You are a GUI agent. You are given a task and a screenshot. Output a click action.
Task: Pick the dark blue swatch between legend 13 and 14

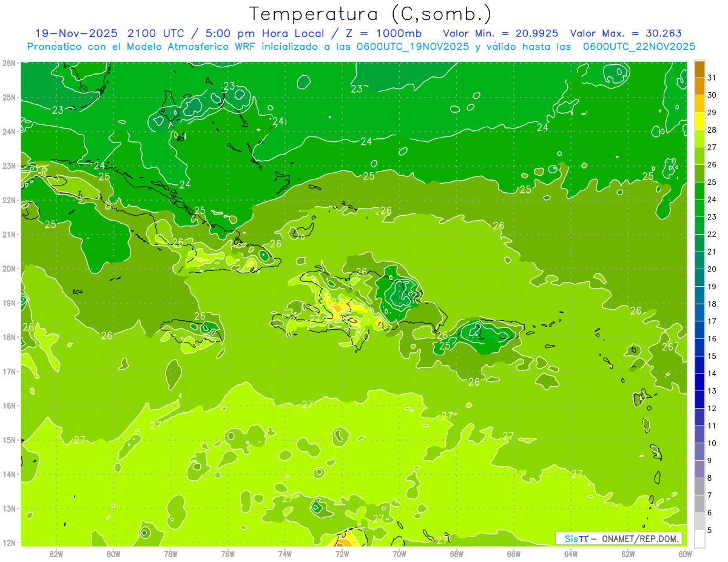[699, 382]
